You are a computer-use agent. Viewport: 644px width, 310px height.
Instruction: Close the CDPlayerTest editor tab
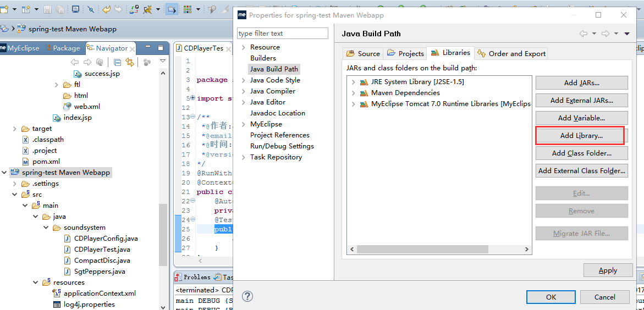pyautogui.click(x=228, y=49)
